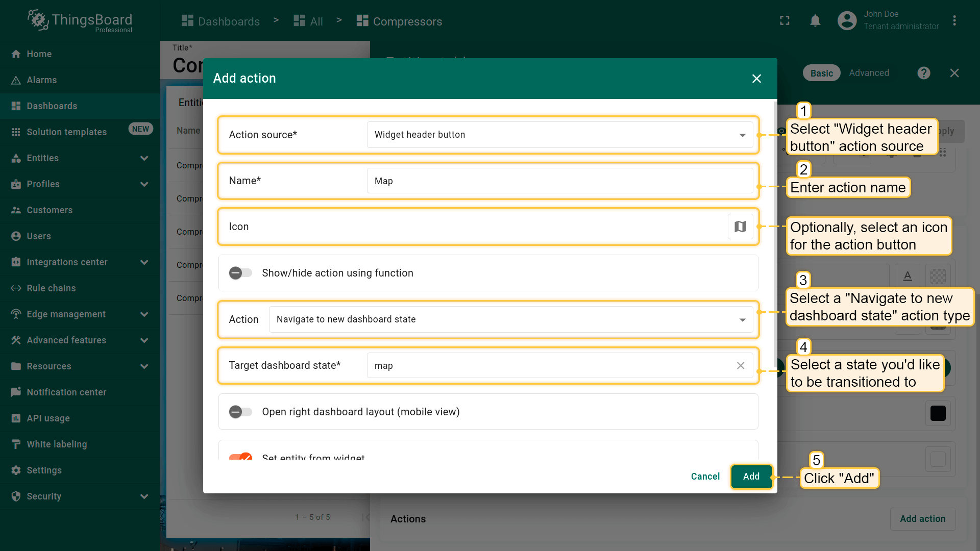Enable Show/hide action using function toggle
Image resolution: width=980 pixels, height=551 pixels.
click(x=240, y=273)
